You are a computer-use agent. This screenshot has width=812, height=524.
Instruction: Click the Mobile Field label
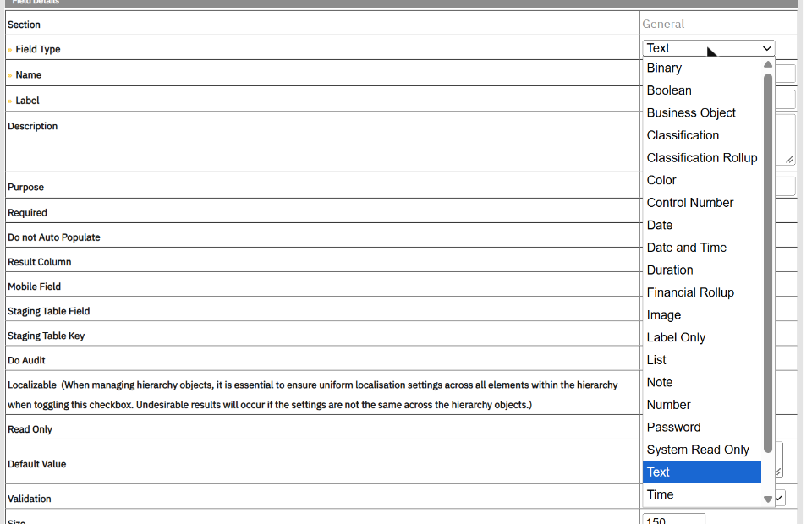34,287
